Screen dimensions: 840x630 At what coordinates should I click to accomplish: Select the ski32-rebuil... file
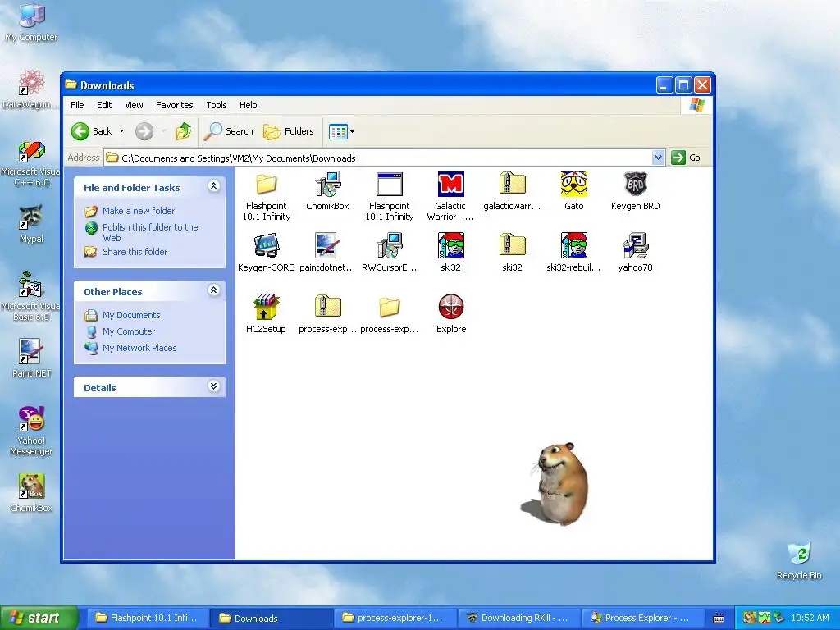pyautogui.click(x=573, y=245)
